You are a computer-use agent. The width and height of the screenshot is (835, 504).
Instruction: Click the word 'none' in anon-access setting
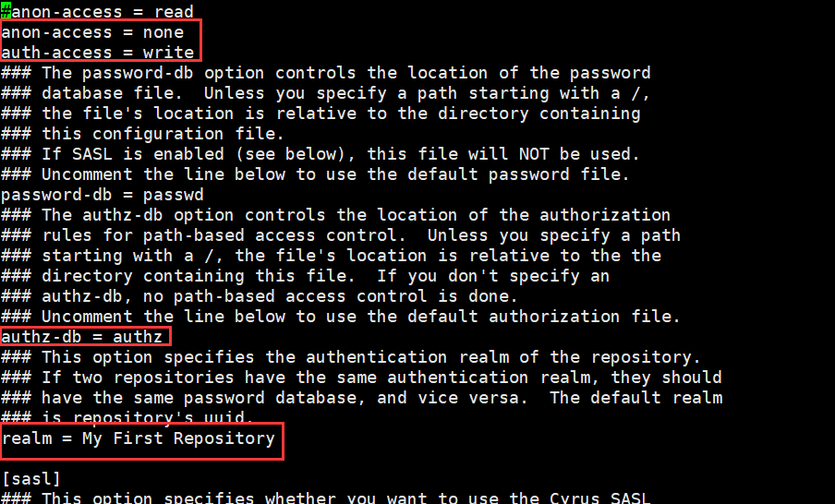point(163,32)
